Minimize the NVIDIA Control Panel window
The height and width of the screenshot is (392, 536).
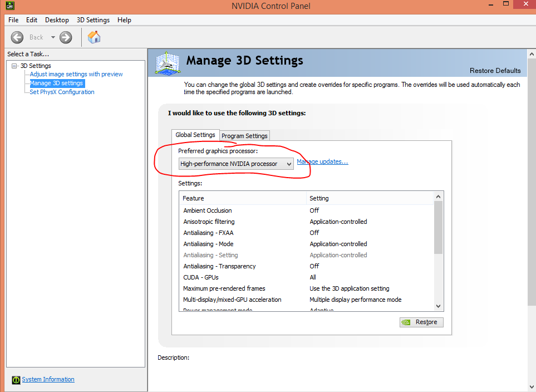point(491,5)
